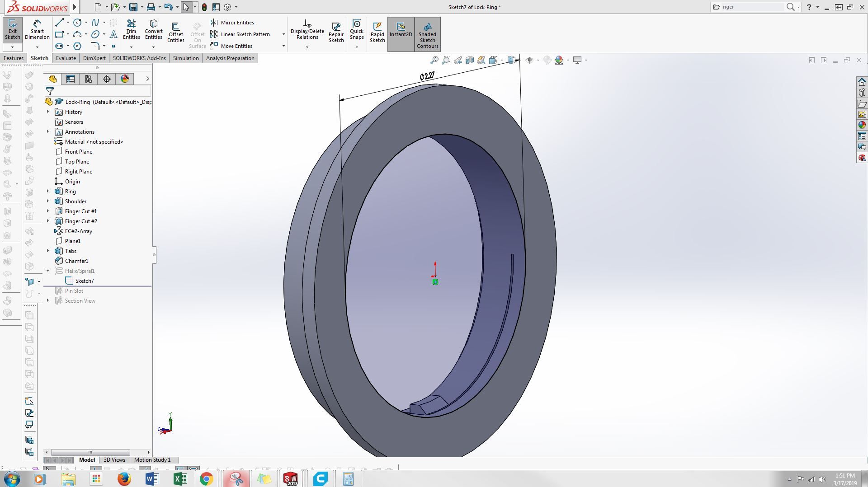The height and width of the screenshot is (487, 868).
Task: Select the Trim Entities tool
Action: click(131, 30)
